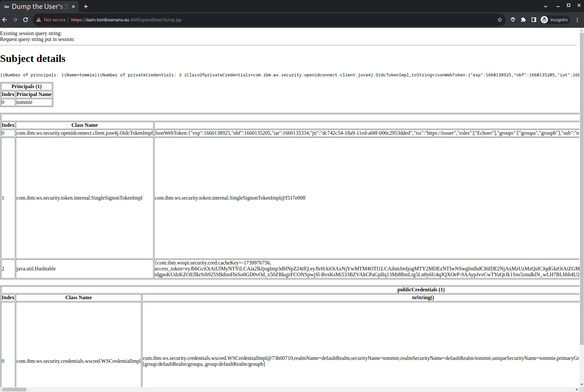Open a new tab with plus button
The height and width of the screenshot is (392, 584).
pos(86,7)
